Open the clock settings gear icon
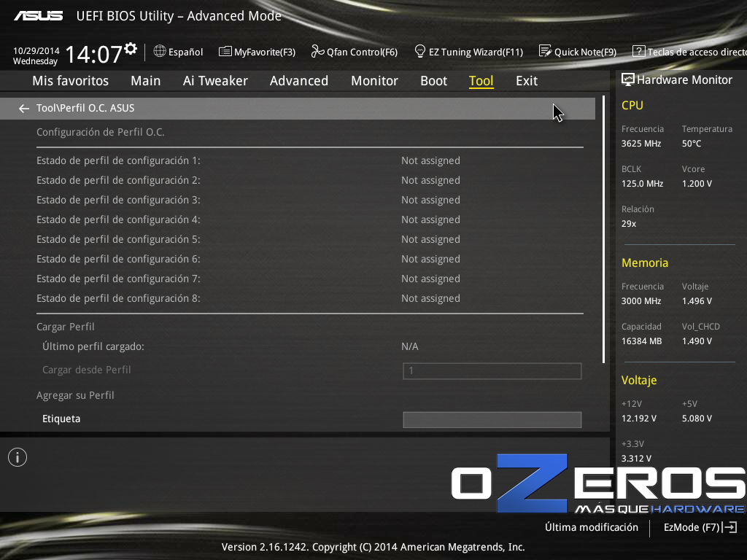 (x=131, y=49)
